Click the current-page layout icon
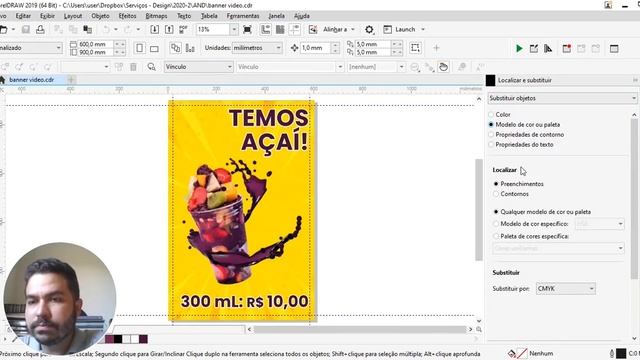Viewport: 640px width, 360px height. click(190, 48)
